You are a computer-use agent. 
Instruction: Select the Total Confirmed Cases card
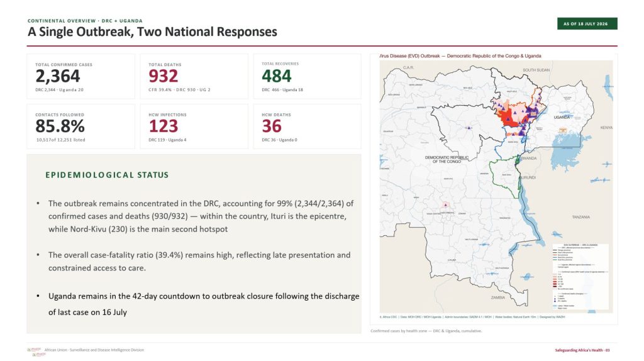pos(80,76)
